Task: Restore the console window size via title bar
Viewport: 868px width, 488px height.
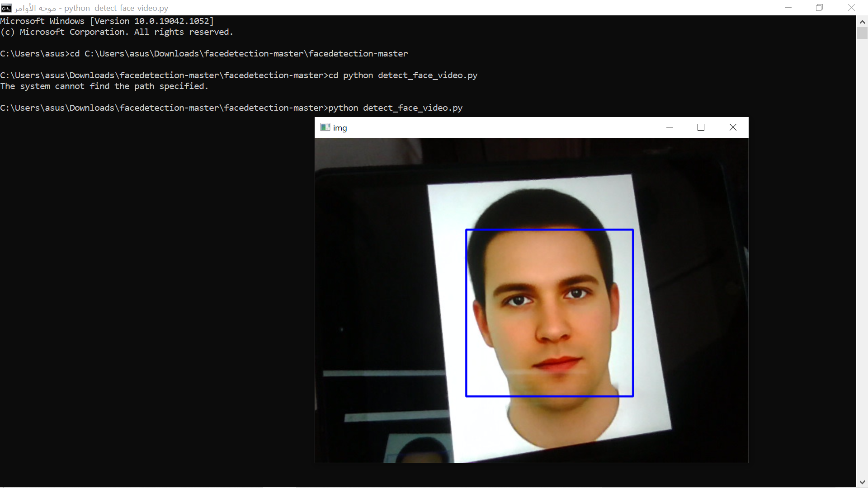Action: click(x=819, y=8)
